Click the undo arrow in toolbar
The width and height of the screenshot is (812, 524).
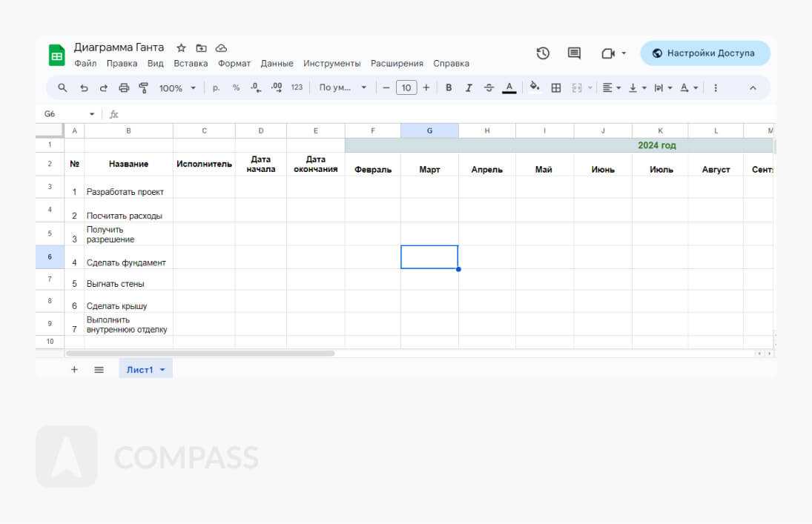point(84,88)
